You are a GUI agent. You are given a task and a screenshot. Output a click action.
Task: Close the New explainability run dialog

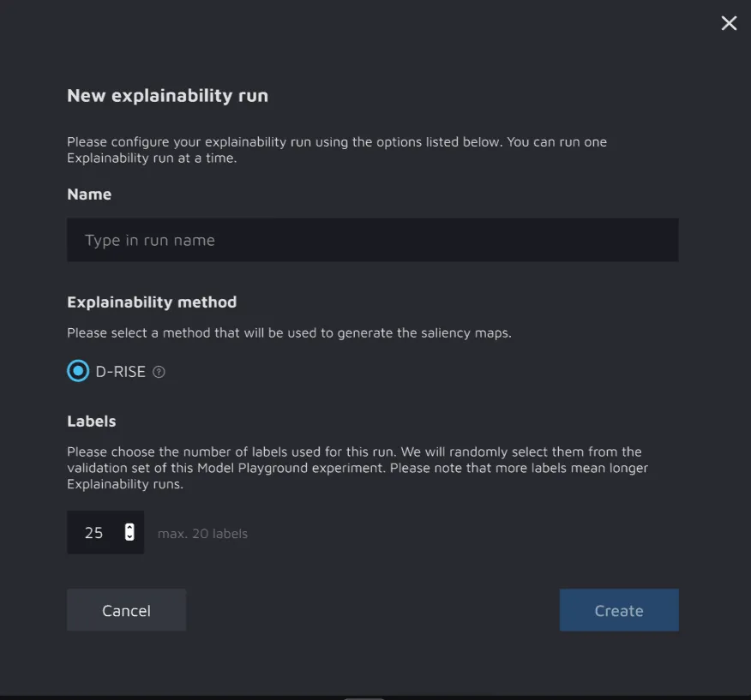729,23
